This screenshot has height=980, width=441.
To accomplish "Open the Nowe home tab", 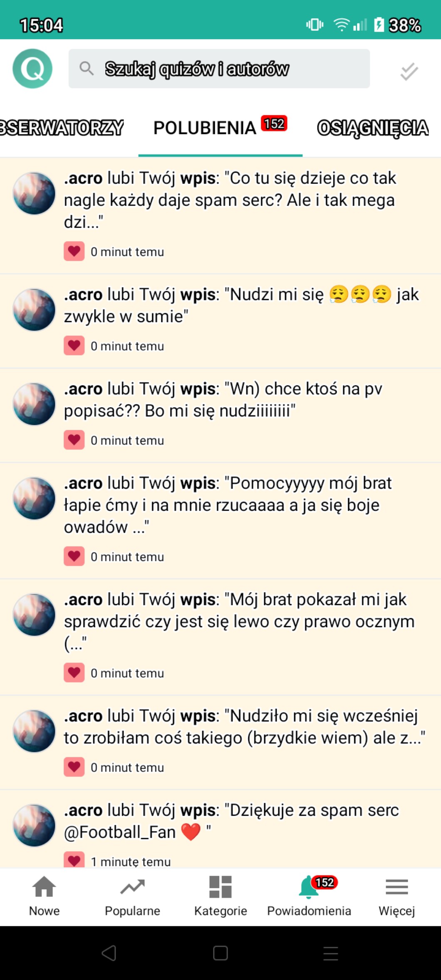I will [44, 896].
